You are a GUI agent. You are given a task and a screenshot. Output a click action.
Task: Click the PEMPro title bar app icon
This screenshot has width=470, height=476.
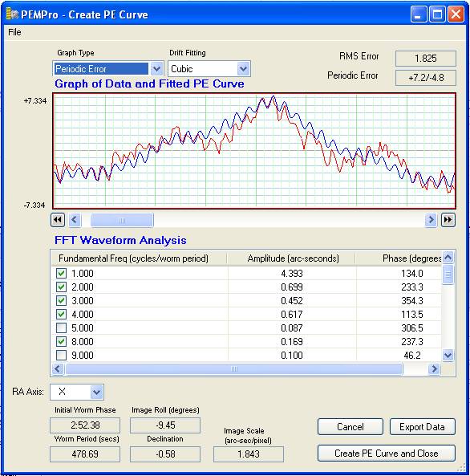coord(12,14)
